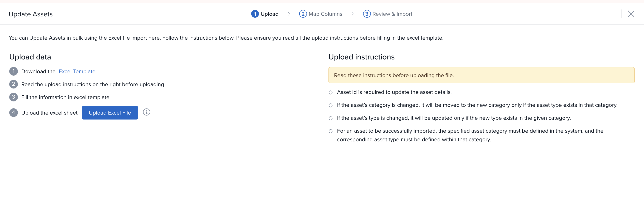Click the gray number 2 badge under Upload data
Viewport: 644px width, 205px height.
point(14,84)
